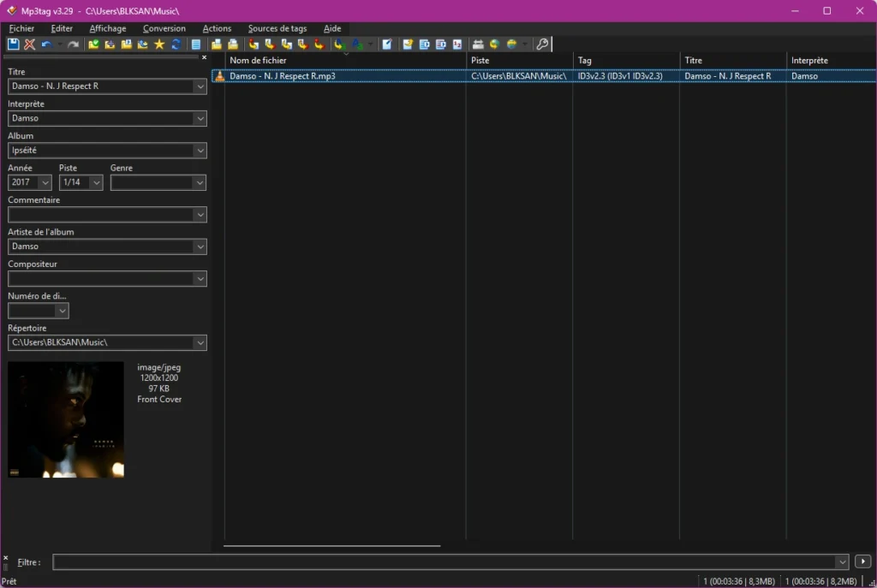The width and height of the screenshot is (877, 588).
Task: Close the tag panel with its X
Action: (204, 57)
